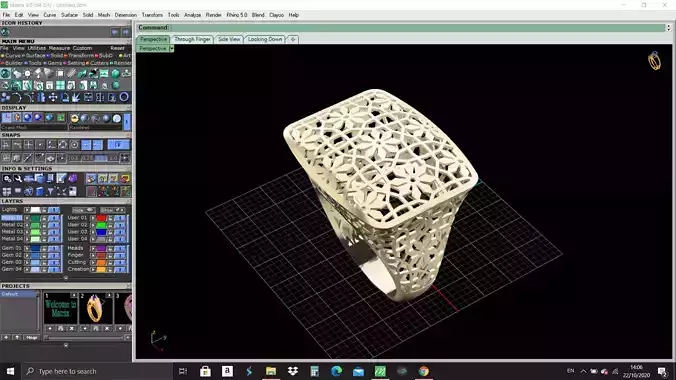Open File Explorer from the taskbar

[x=271, y=371]
